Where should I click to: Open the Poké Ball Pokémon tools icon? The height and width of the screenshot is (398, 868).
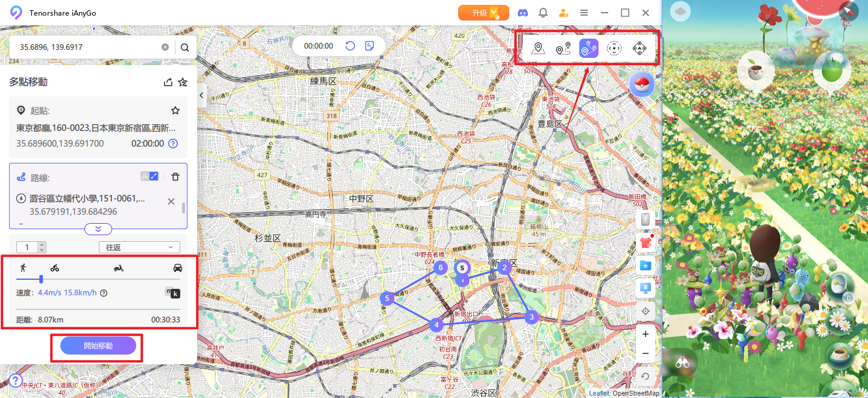pos(642,84)
